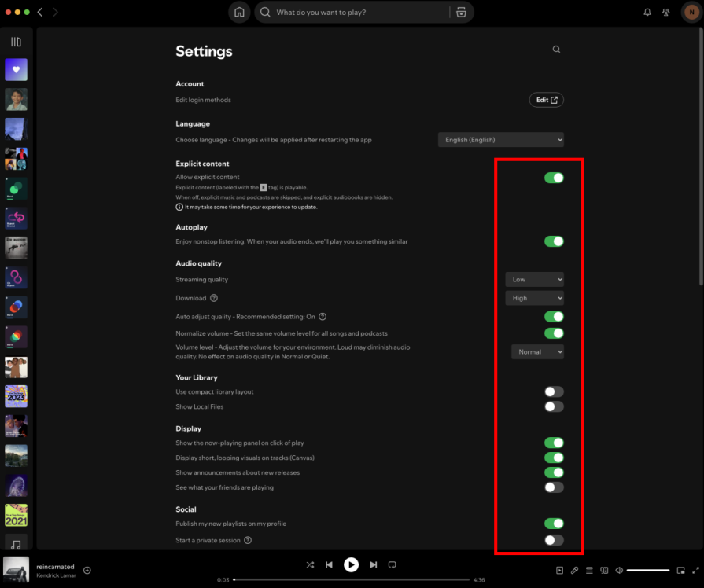Click the Edit login methods button
704x588 pixels.
click(546, 100)
